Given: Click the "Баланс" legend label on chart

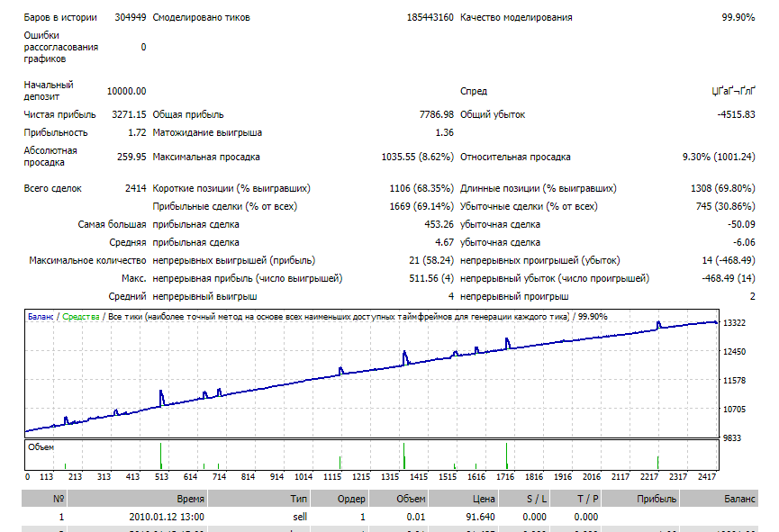Looking at the screenshot, I should [x=41, y=317].
